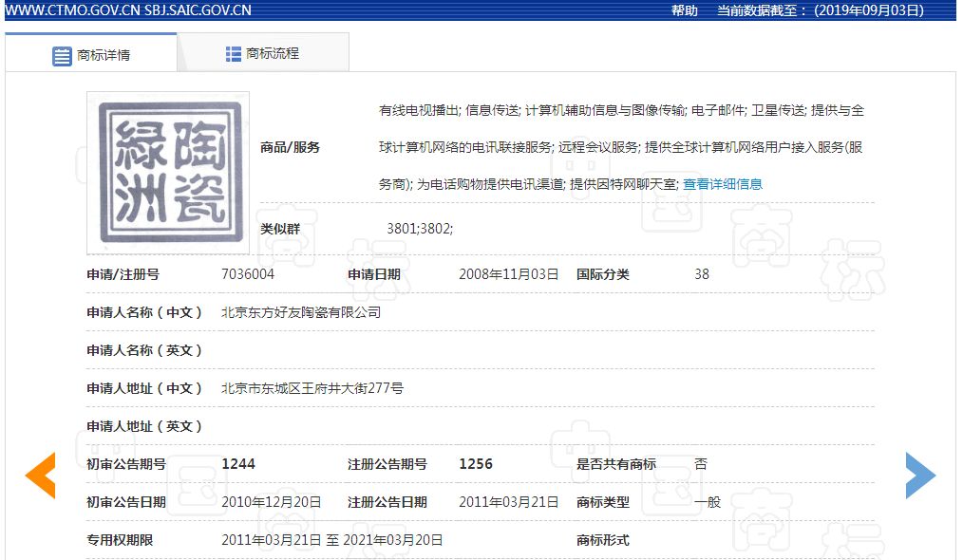Image resolution: width=963 pixels, height=560 pixels.
Task: Click the application date 2008年11月03日
Action: [x=508, y=274]
